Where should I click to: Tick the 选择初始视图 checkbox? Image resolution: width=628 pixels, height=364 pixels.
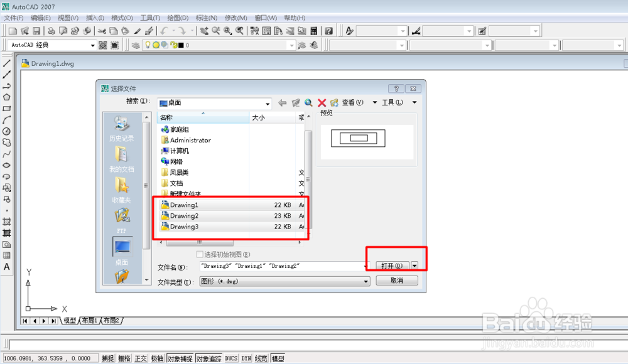[x=200, y=254]
